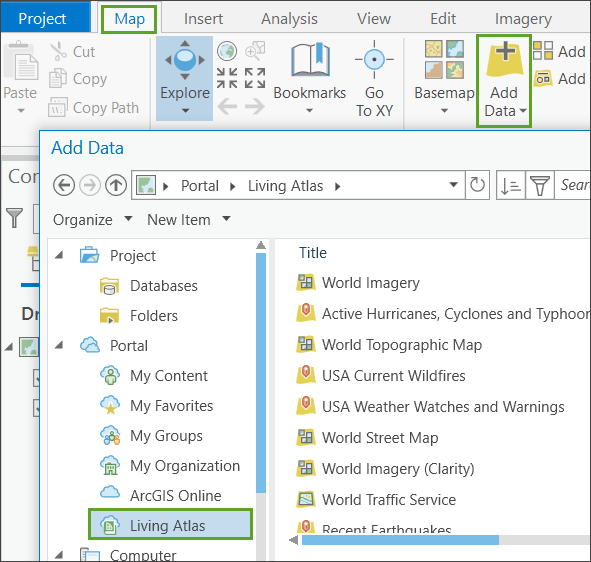Go forward in Add Data dialog

(90, 185)
